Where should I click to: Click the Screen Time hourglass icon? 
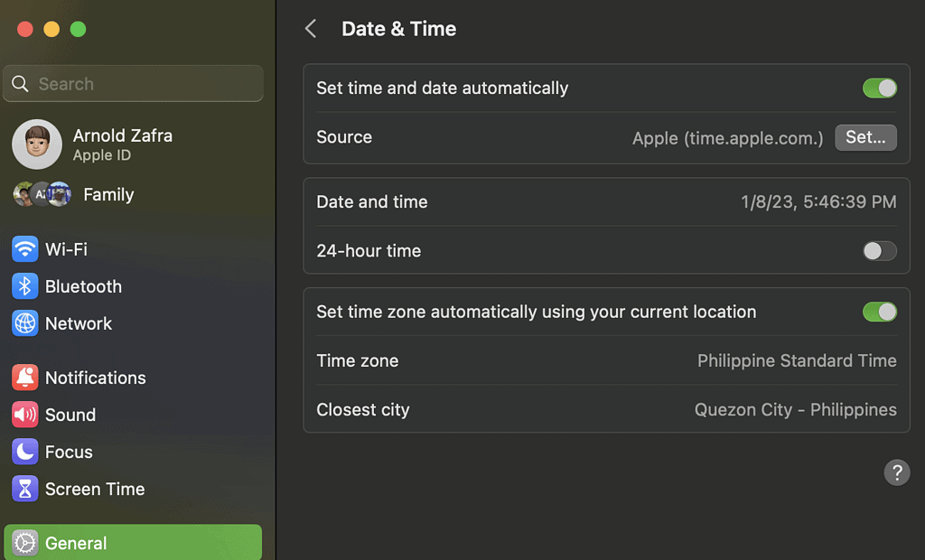(x=25, y=489)
